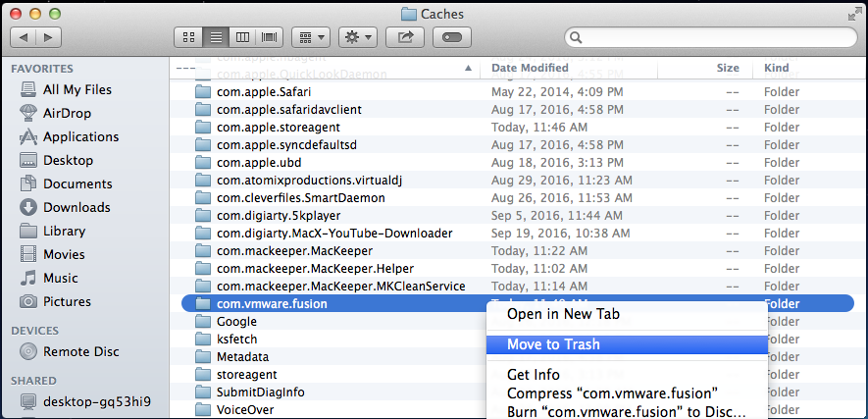Sort by the Kind column
The height and width of the screenshot is (419, 868).
click(x=777, y=68)
